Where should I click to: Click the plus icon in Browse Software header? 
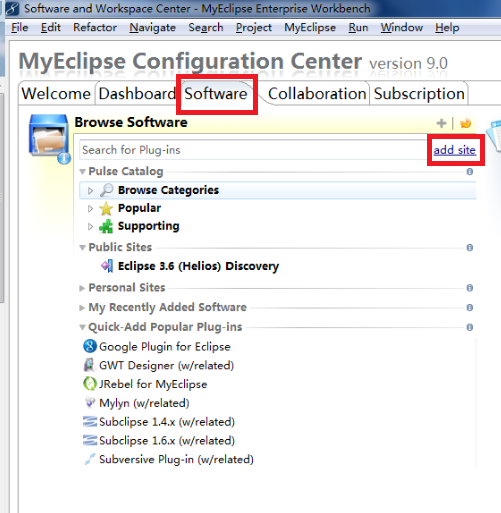[x=441, y=123]
